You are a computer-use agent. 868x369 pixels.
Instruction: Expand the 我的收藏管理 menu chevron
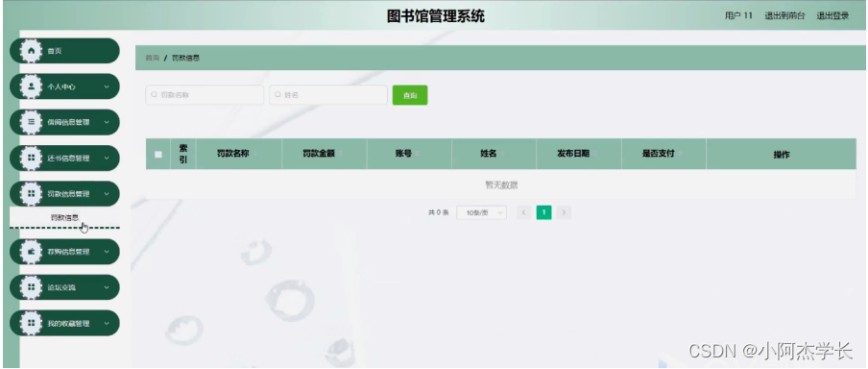coord(107,323)
